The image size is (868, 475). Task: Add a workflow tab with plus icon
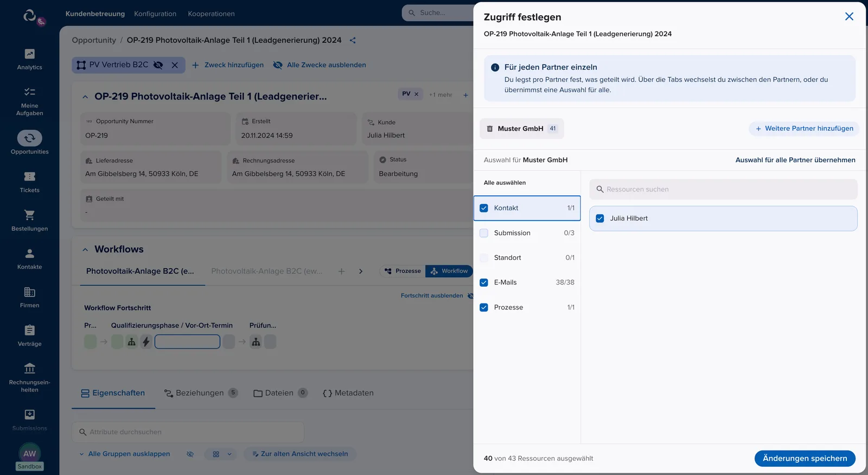click(341, 271)
